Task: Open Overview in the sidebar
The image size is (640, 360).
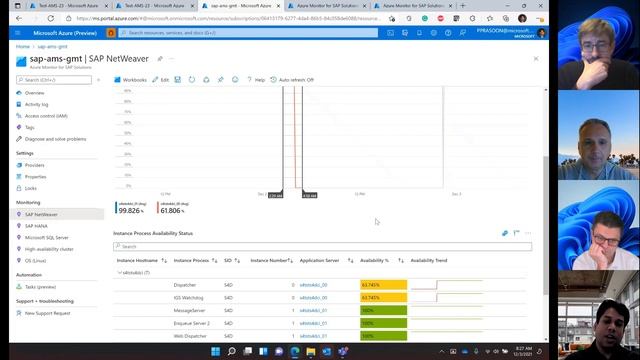Action: click(x=34, y=93)
